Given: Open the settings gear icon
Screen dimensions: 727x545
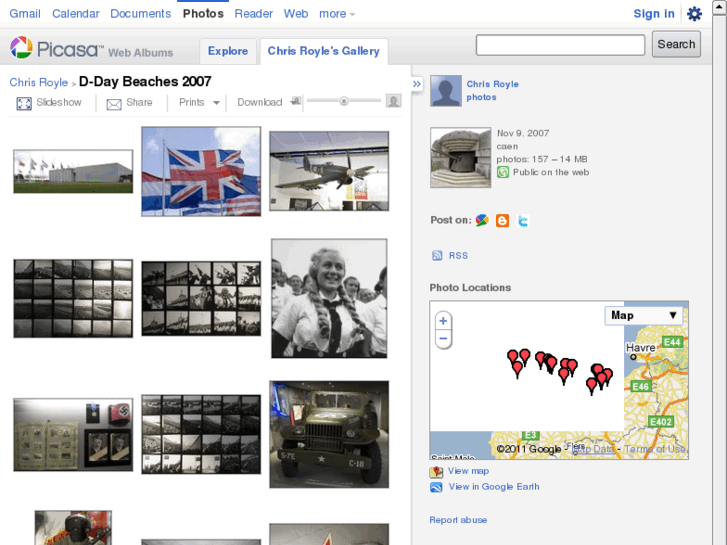Looking at the screenshot, I should pyautogui.click(x=694, y=13).
